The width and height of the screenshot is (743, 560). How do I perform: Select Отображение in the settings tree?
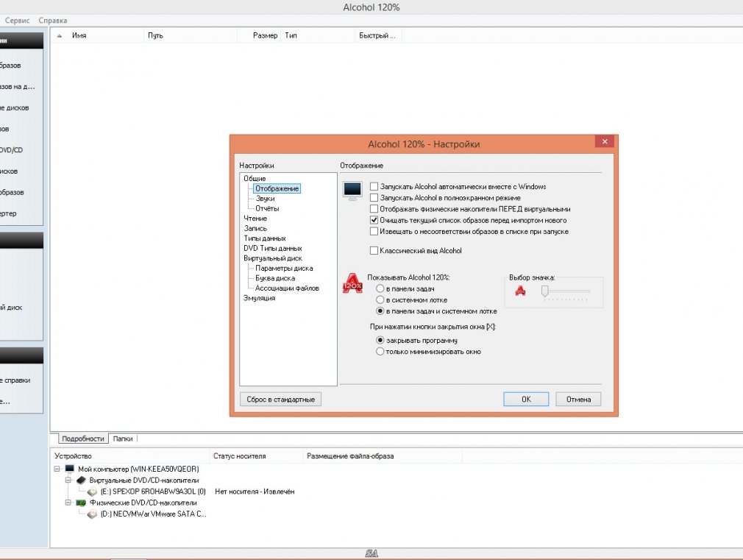pos(277,188)
